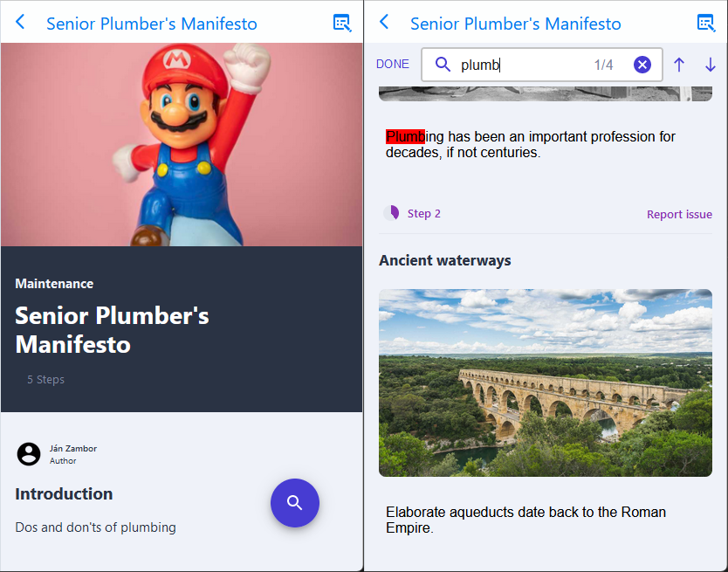Click the Maintenance category label
Image resolution: width=728 pixels, height=572 pixels.
point(54,284)
